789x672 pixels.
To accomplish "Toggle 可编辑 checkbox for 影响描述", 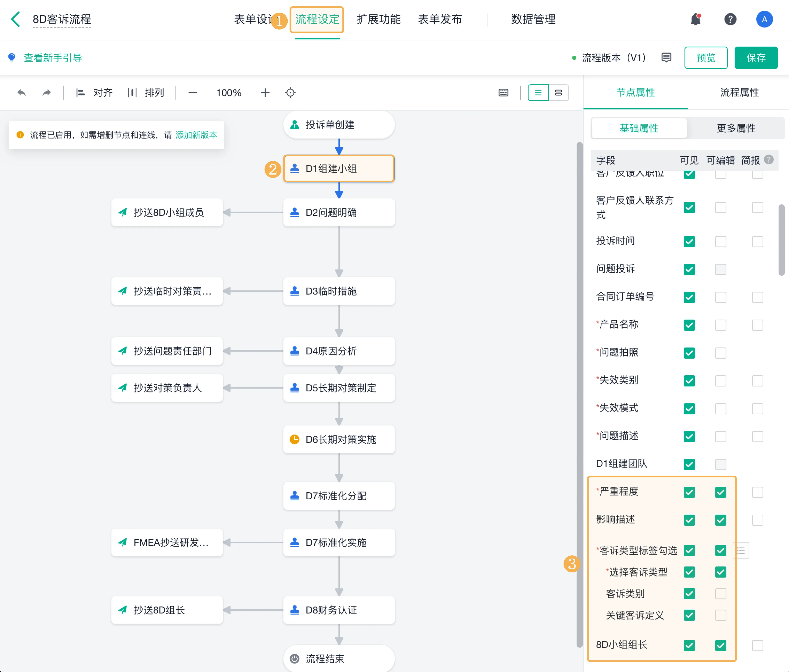I will pos(721,520).
